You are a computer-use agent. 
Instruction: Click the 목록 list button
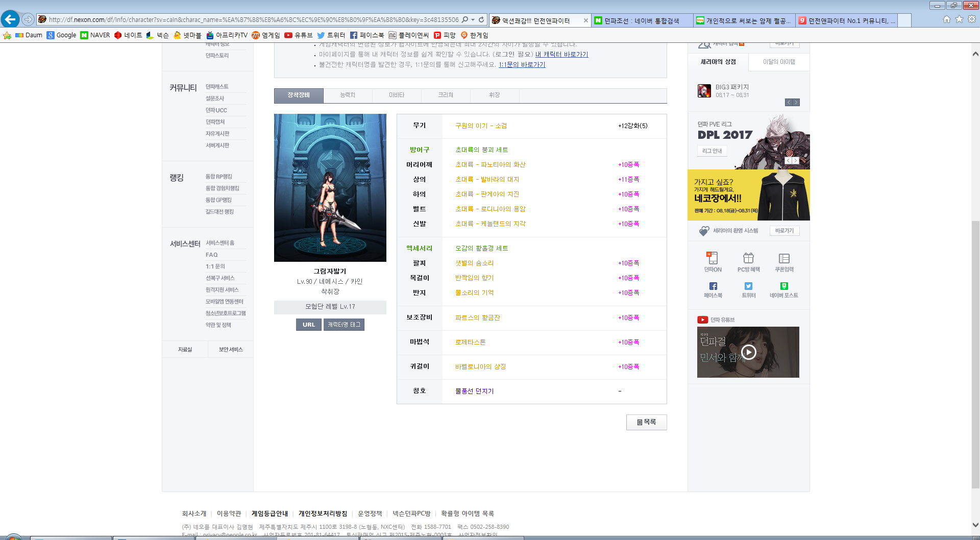click(646, 422)
